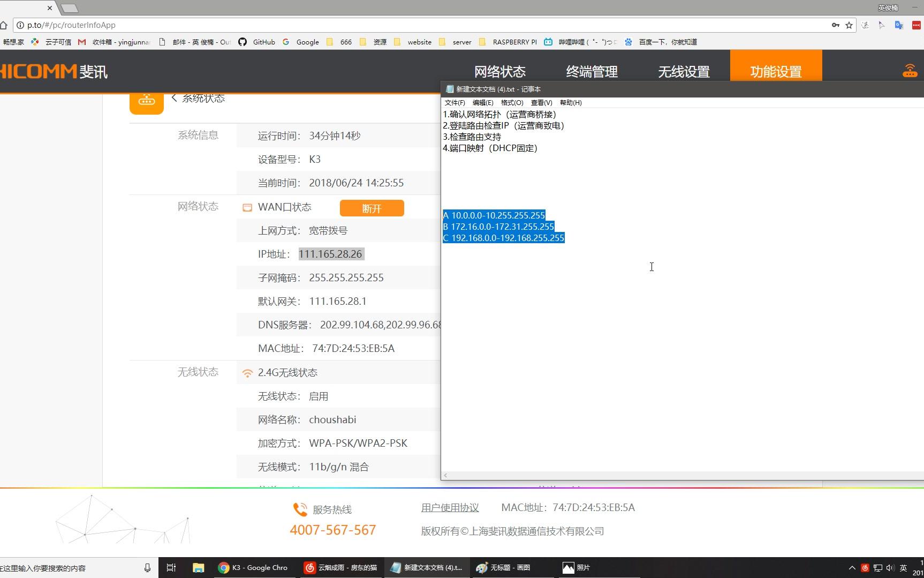Show hidden system tray icons

click(x=852, y=568)
